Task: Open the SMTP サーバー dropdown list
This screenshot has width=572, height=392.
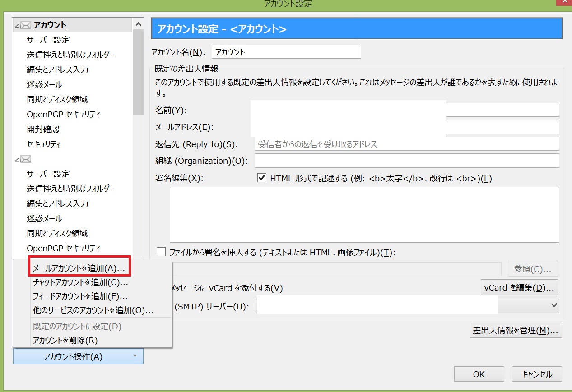Action: coord(554,306)
